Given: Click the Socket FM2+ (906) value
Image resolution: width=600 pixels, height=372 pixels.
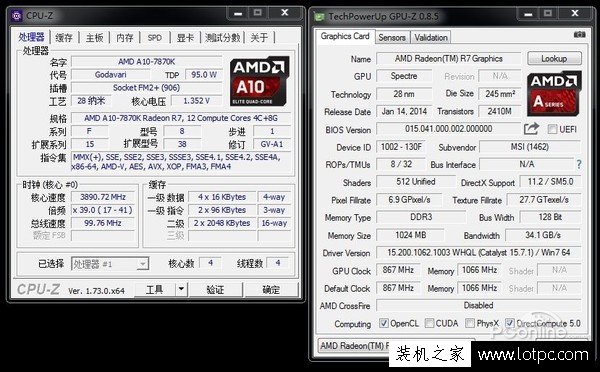Looking at the screenshot, I should click(147, 88).
